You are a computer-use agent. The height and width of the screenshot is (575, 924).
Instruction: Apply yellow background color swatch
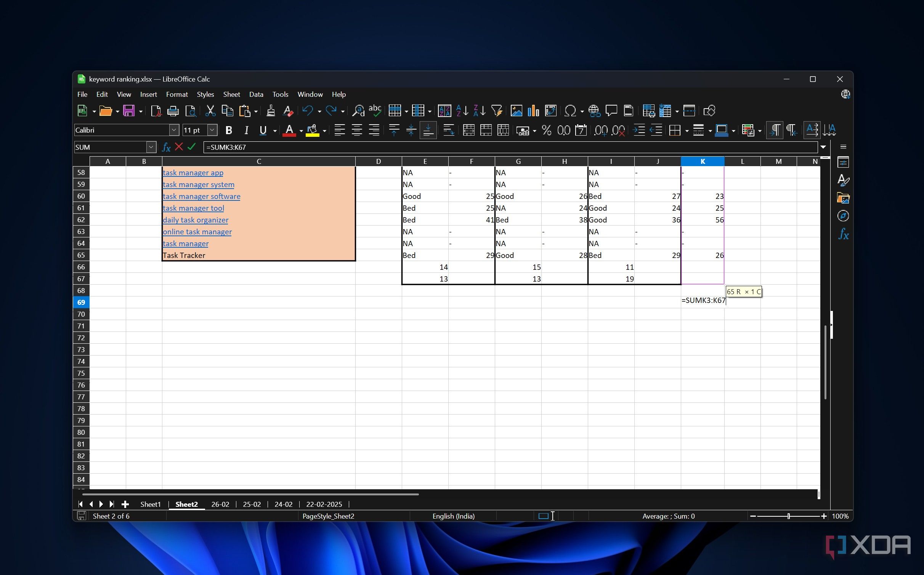click(313, 130)
